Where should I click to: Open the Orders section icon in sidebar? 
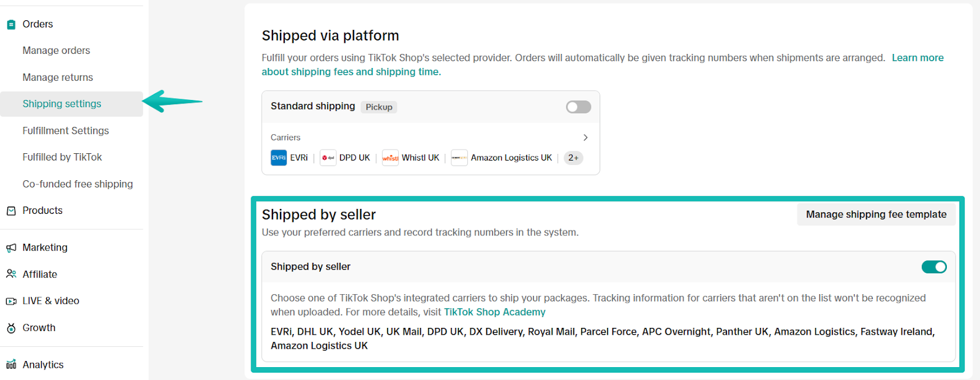[x=10, y=24]
